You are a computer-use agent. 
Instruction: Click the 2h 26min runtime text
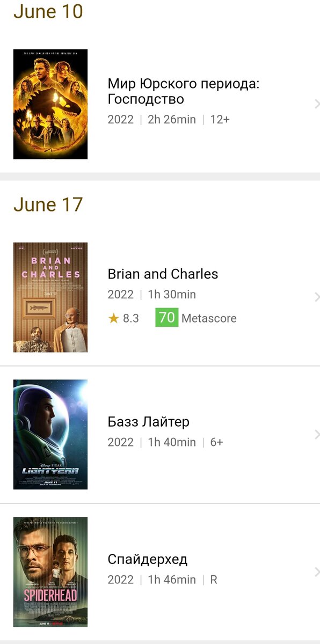tap(173, 119)
